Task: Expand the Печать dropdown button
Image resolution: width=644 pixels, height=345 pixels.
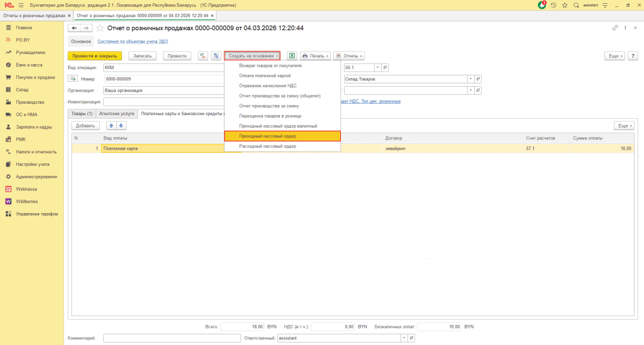Action: tap(316, 55)
